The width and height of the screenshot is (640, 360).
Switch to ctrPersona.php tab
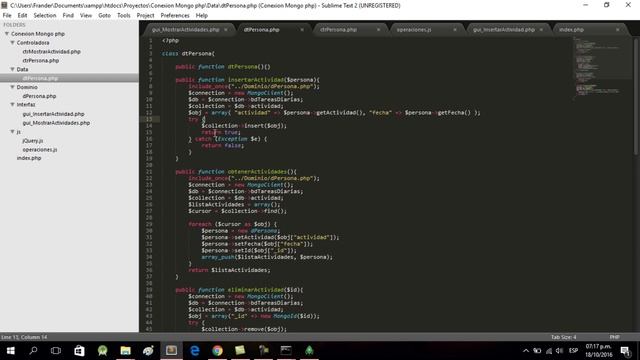pos(338,30)
